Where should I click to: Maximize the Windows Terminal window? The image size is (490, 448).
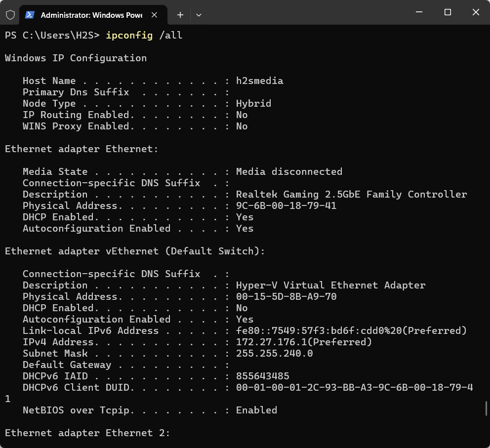coord(447,12)
